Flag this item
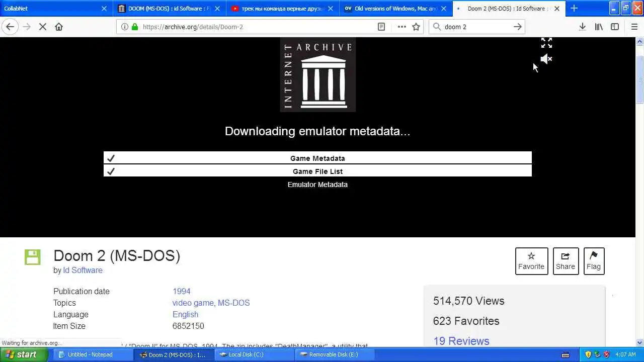This screenshot has width=644, height=362. pos(594,261)
